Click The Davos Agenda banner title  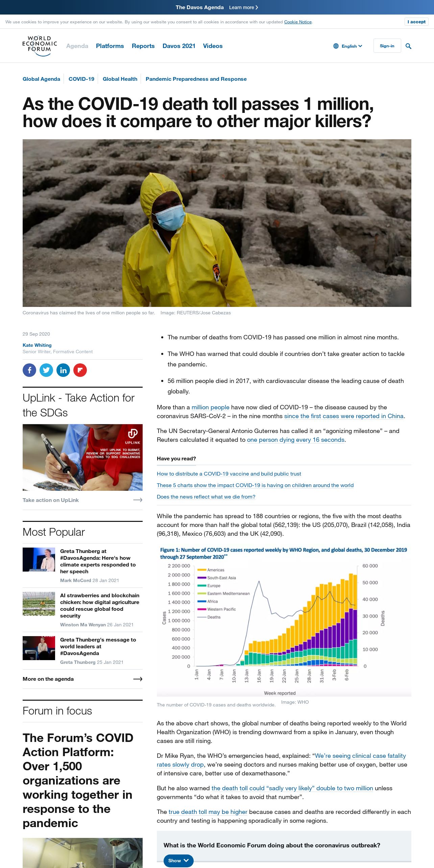pyautogui.click(x=199, y=7)
